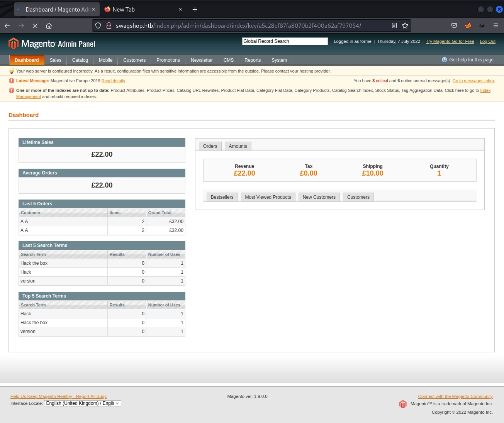Open a new browser tab with plus
Viewport: 504px width, 423px height.
point(195,9)
